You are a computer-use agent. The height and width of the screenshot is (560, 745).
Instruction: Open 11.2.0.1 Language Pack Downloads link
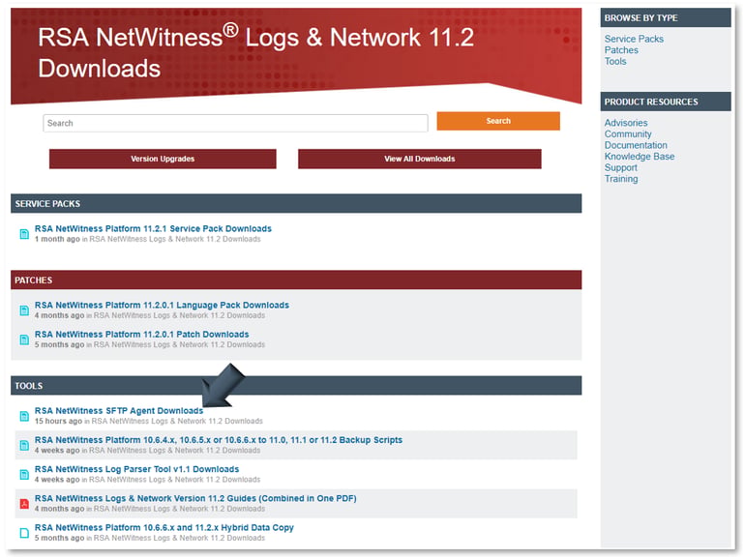pos(162,305)
